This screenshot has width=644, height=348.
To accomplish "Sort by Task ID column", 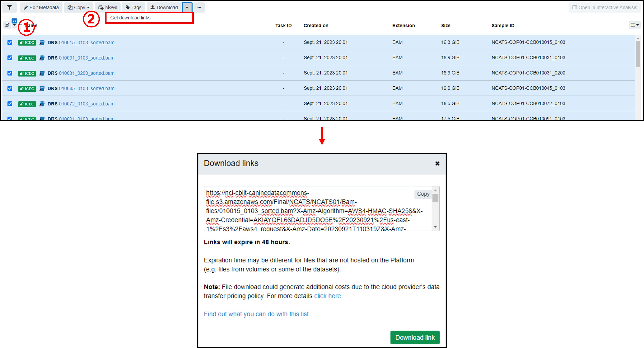I will click(283, 26).
